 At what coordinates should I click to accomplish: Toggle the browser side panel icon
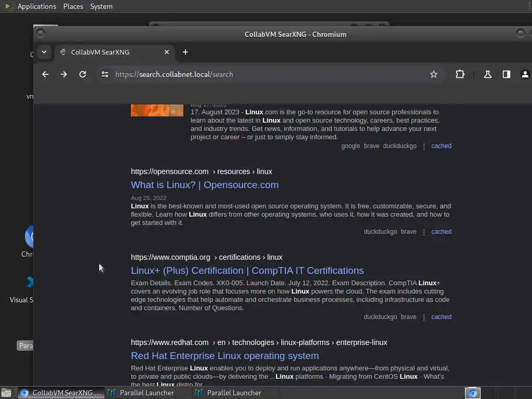pos(506,74)
